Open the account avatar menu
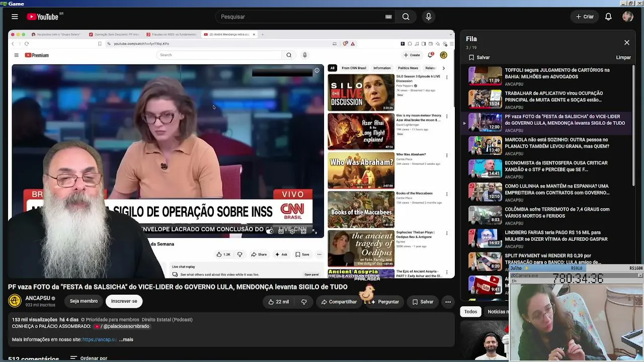This screenshot has width=644, height=362. coord(627,17)
